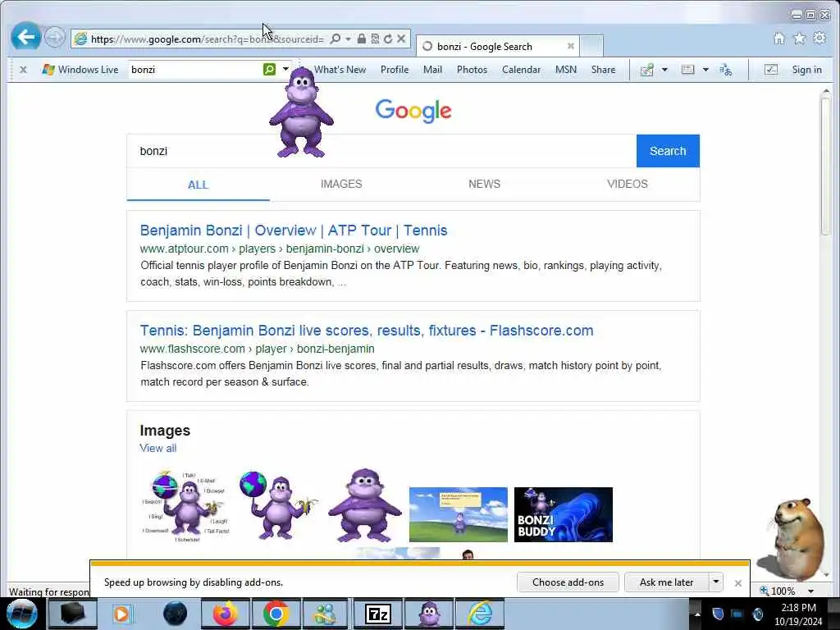This screenshot has height=630, width=840.
Task: Click the blog/share icon in Windows Live toolbar
Action: click(647, 70)
